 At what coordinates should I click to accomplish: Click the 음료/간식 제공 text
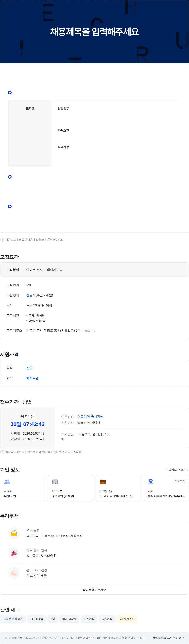pos(36,575)
